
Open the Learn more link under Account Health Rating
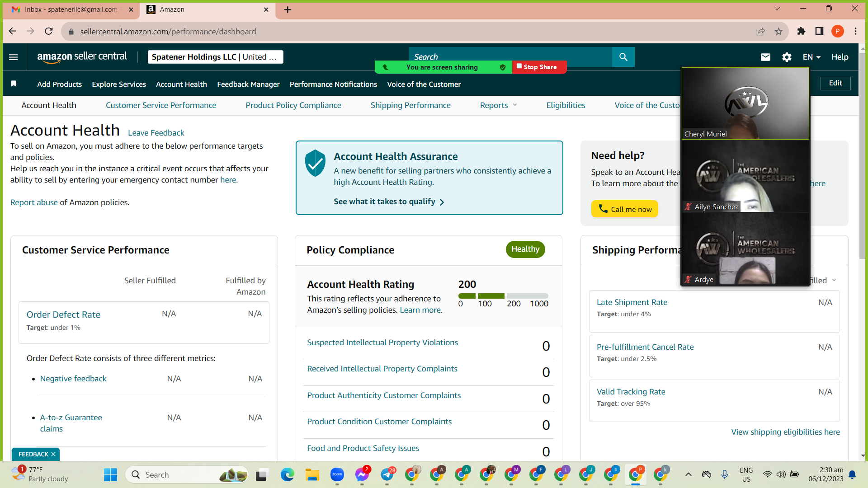click(420, 310)
